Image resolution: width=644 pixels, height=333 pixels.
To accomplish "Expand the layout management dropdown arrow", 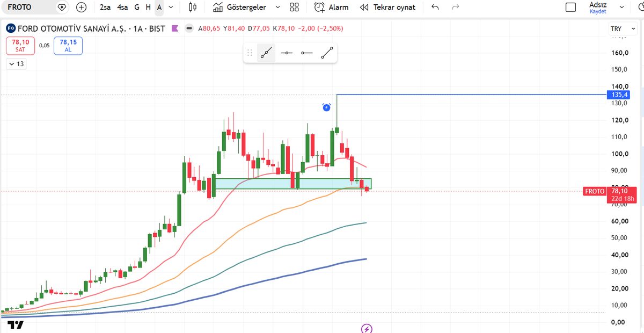I will click(x=620, y=8).
